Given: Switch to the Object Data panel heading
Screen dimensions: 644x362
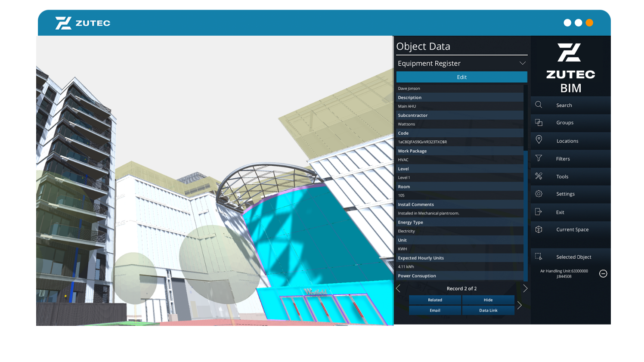Looking at the screenshot, I should (423, 46).
